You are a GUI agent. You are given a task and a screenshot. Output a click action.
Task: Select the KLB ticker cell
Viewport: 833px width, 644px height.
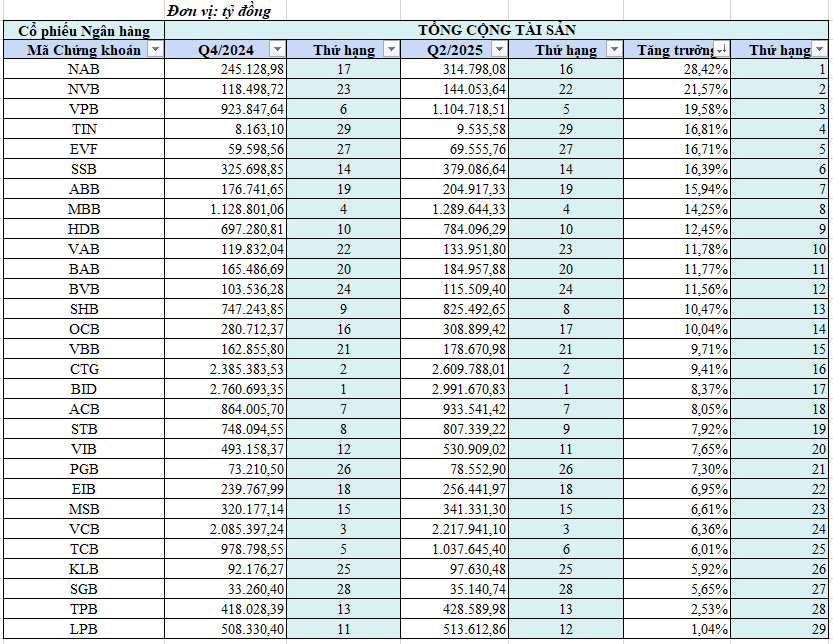coord(84,570)
